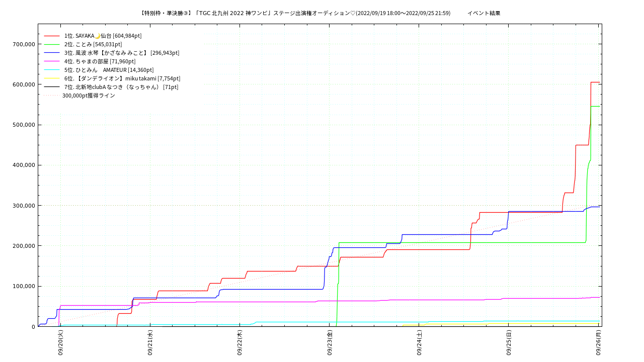Screen dimensions: 644x362
Task: Click the 500,000 y-axis label
Action: (x=24, y=125)
